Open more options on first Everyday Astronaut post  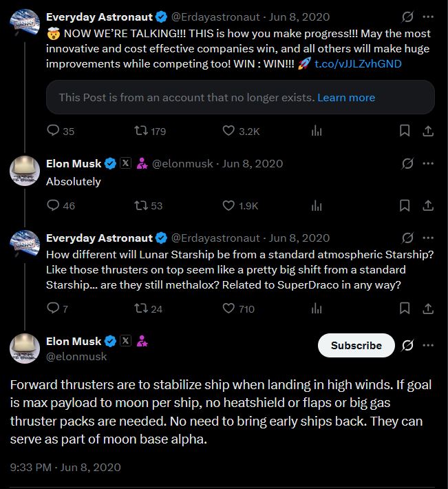pos(427,17)
